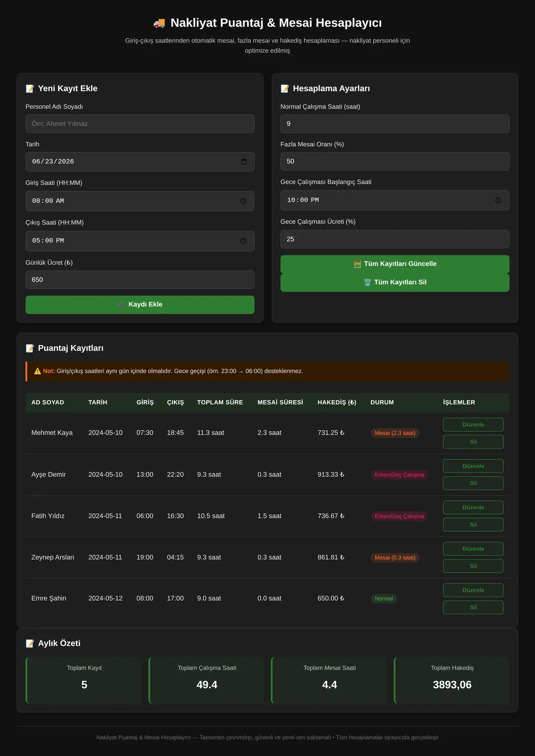Delete Mehmet Kaya's record with Sil

point(473,442)
